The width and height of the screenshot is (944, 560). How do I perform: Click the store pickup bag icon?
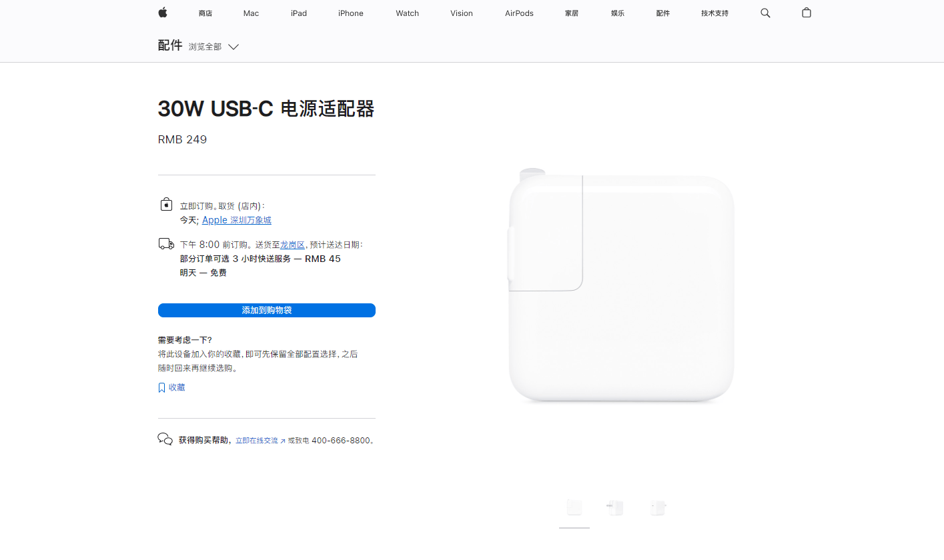click(166, 204)
